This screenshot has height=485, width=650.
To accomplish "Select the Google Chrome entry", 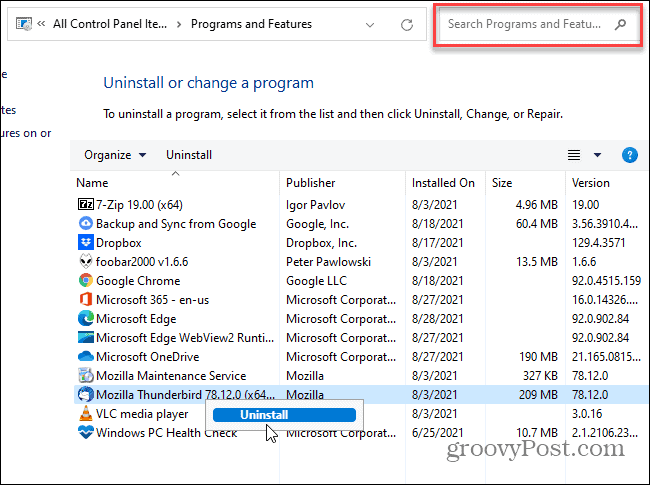I will click(138, 281).
